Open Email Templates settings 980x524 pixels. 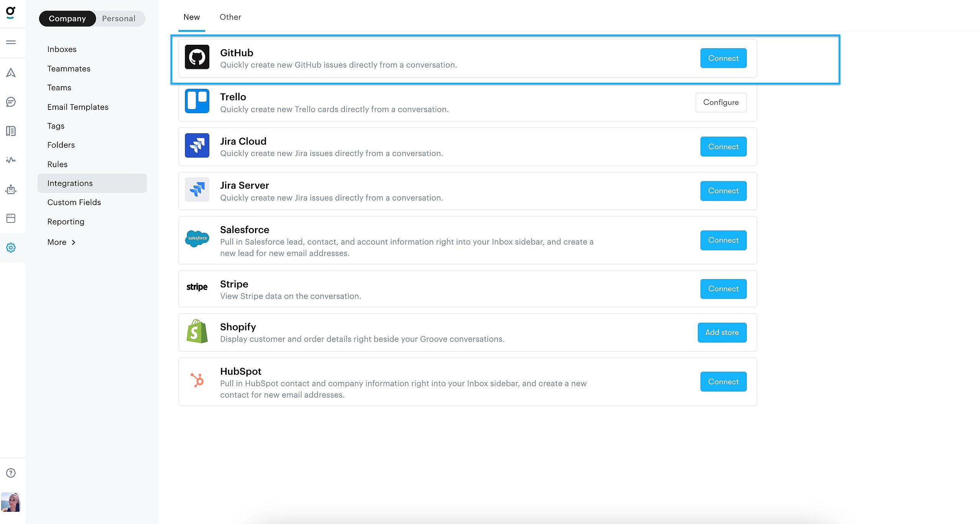(x=78, y=107)
